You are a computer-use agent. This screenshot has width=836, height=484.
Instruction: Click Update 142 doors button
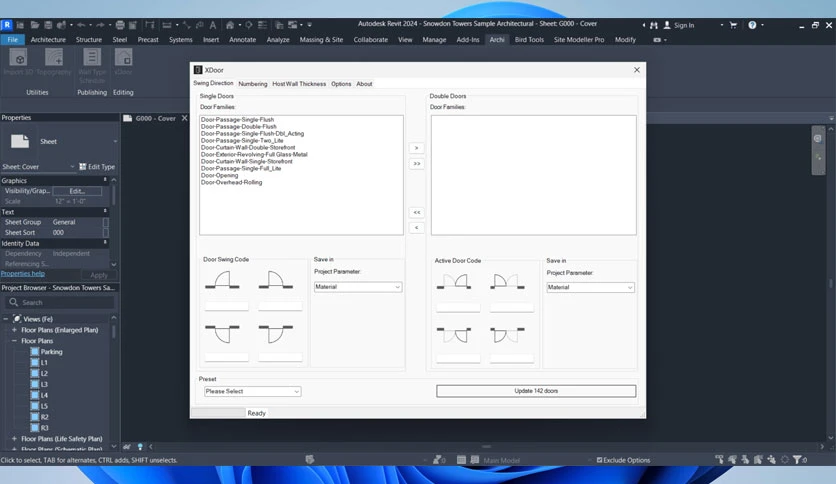pos(536,391)
